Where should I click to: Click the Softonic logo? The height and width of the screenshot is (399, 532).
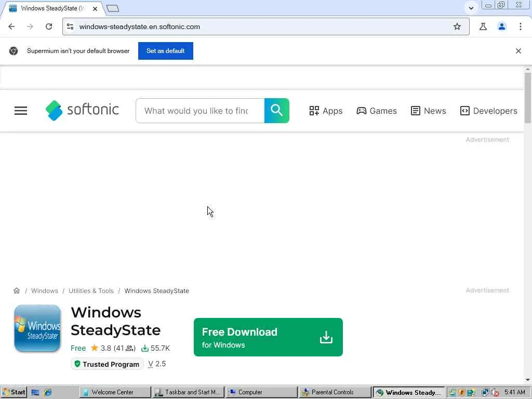(82, 110)
